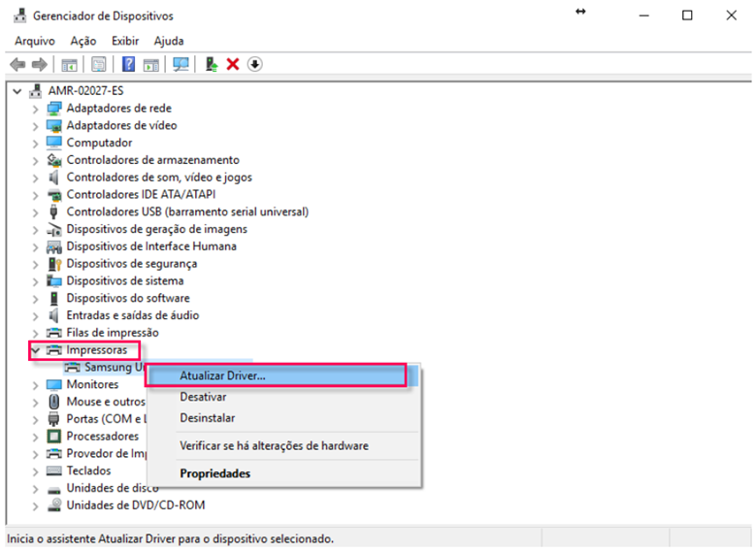Click the update driver toolbar icon with green arrow

point(211,65)
